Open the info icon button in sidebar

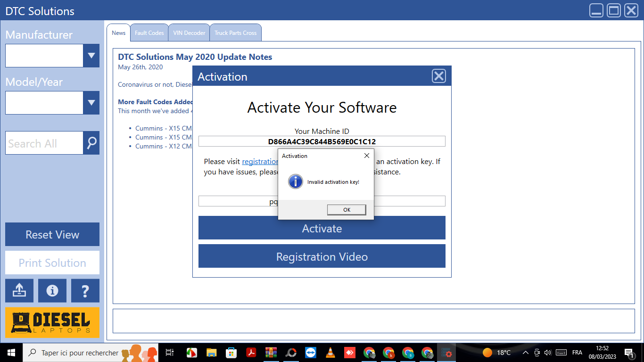(x=52, y=291)
